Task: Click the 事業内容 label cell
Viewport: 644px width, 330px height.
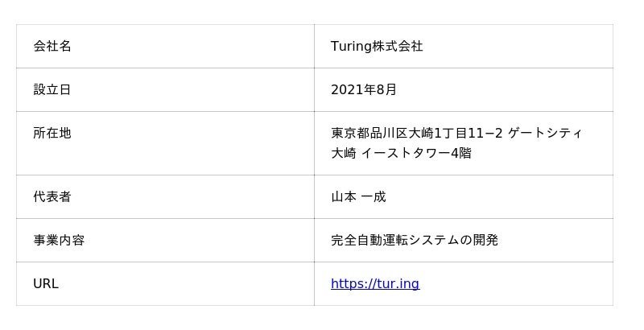Action: tap(59, 241)
